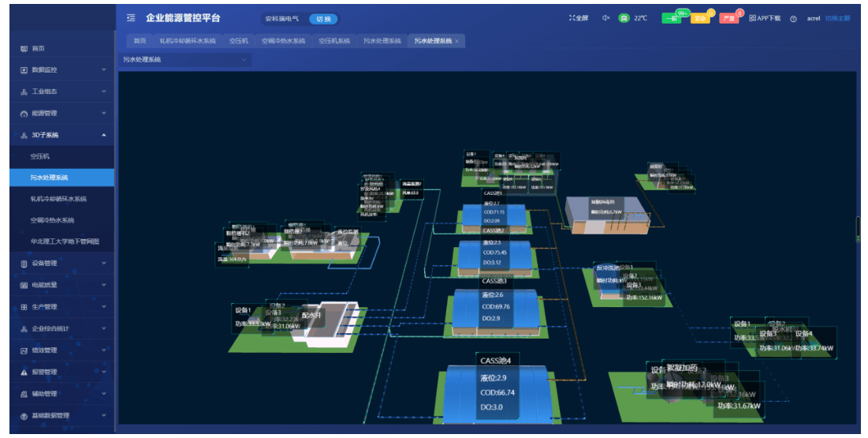868x438 pixels.
Task: Open the 污水处理系统 scene dropdown
Action: 185,60
